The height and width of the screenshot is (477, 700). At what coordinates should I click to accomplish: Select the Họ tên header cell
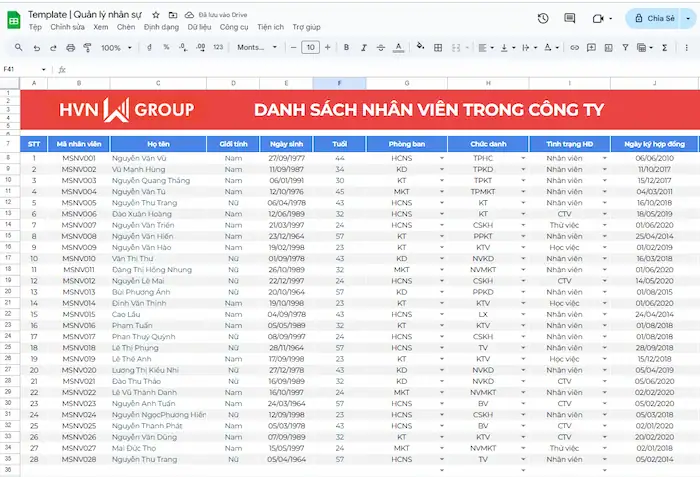pos(158,144)
